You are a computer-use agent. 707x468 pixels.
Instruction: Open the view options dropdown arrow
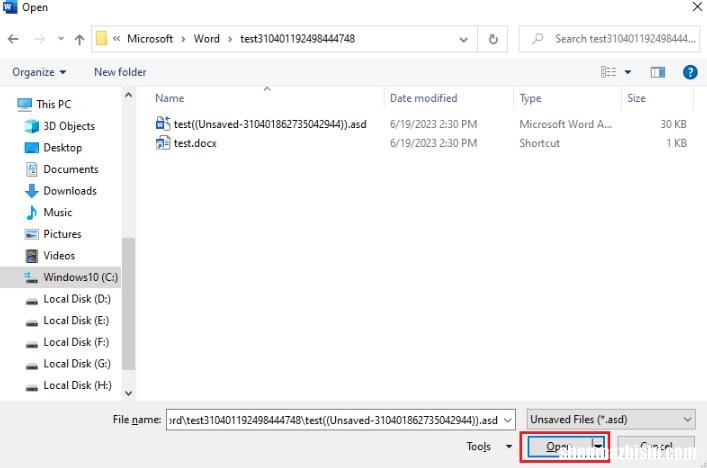[627, 72]
